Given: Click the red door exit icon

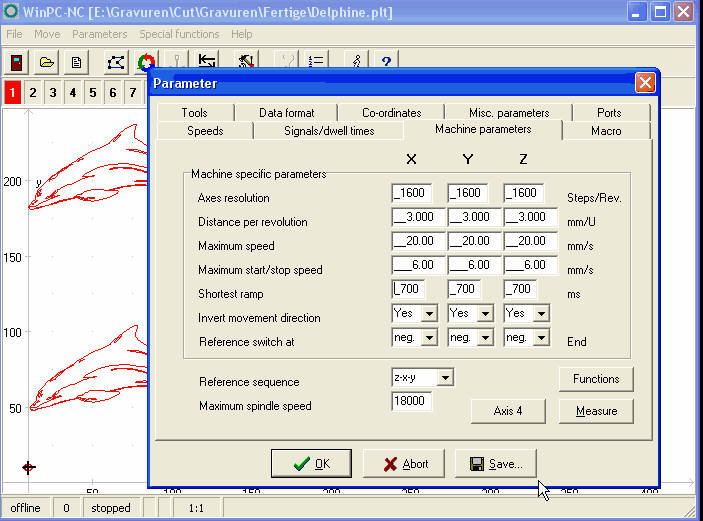Looking at the screenshot, I should click(17, 62).
